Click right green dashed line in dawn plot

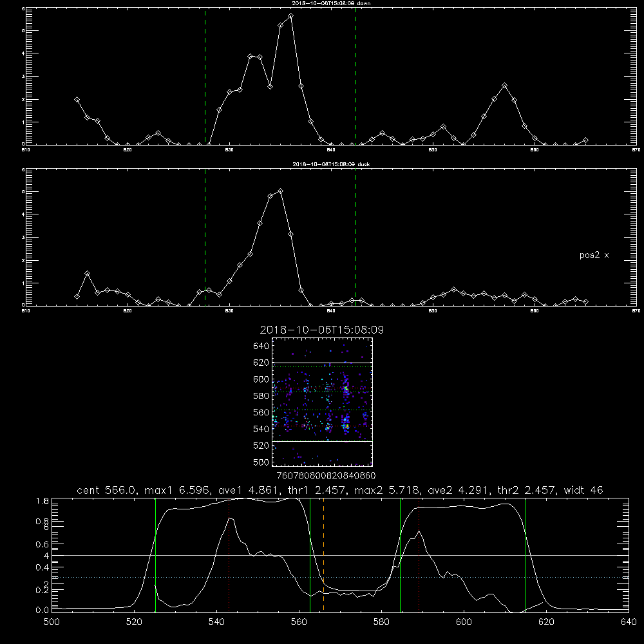coord(355,77)
